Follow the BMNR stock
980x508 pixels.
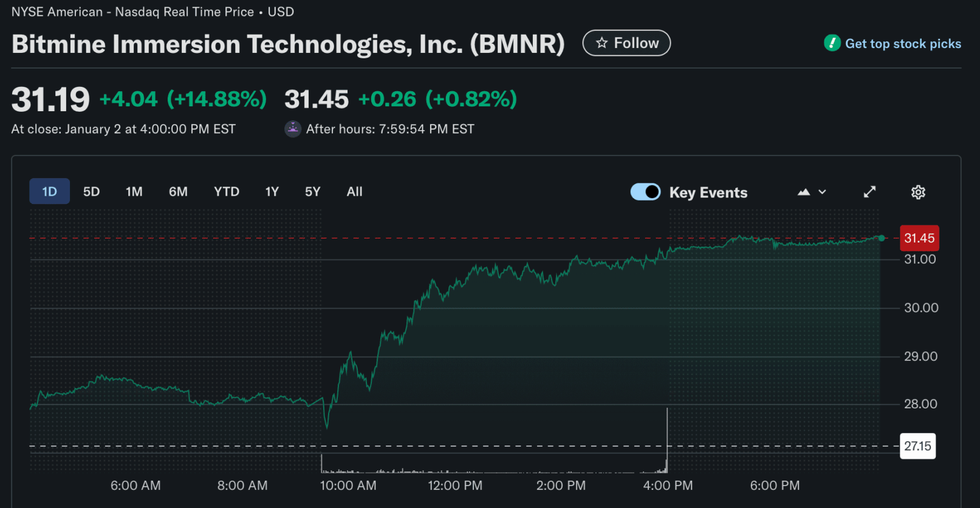[626, 43]
